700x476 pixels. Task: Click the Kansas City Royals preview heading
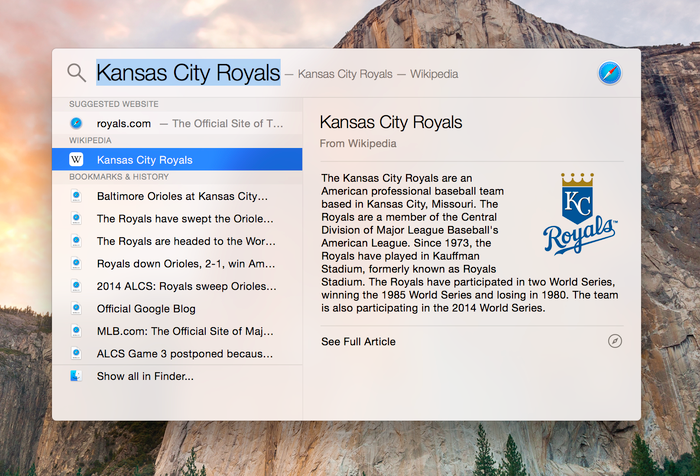[391, 122]
